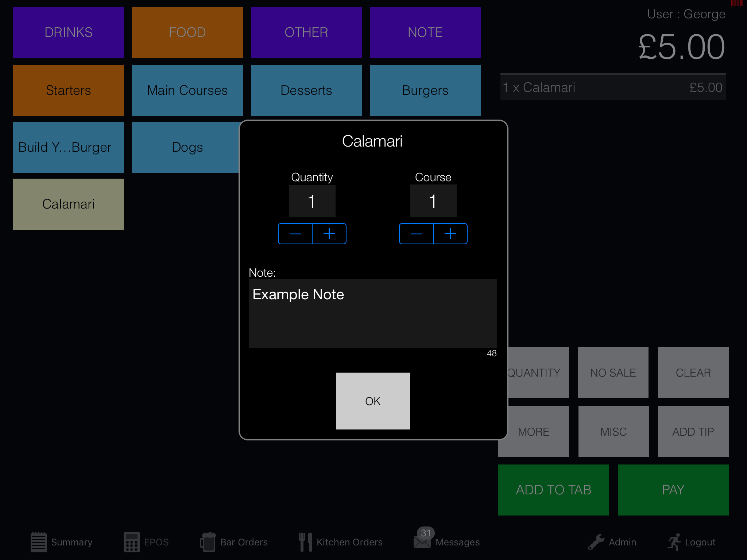Open the EPOS calculator icon

click(x=131, y=542)
